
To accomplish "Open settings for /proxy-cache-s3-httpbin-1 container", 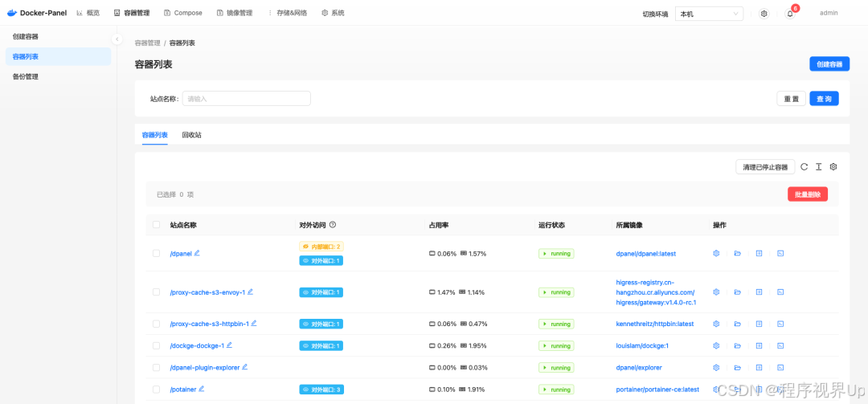I will 716,324.
